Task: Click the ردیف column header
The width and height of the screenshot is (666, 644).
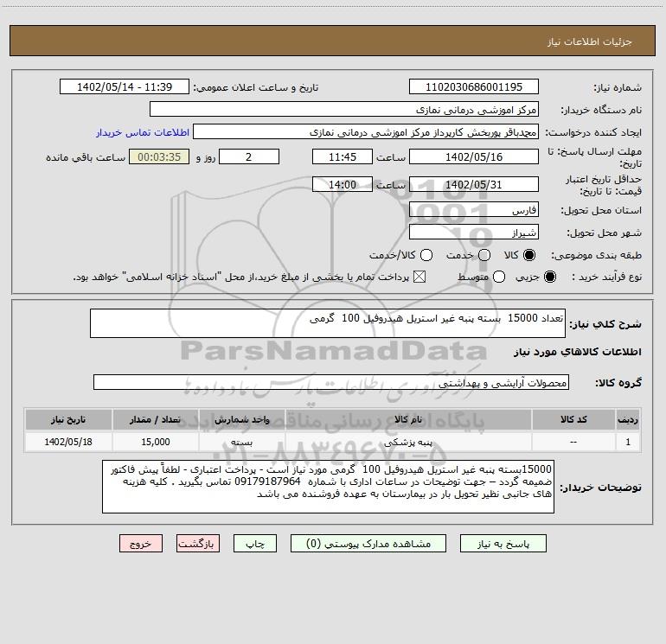Action: (x=628, y=419)
